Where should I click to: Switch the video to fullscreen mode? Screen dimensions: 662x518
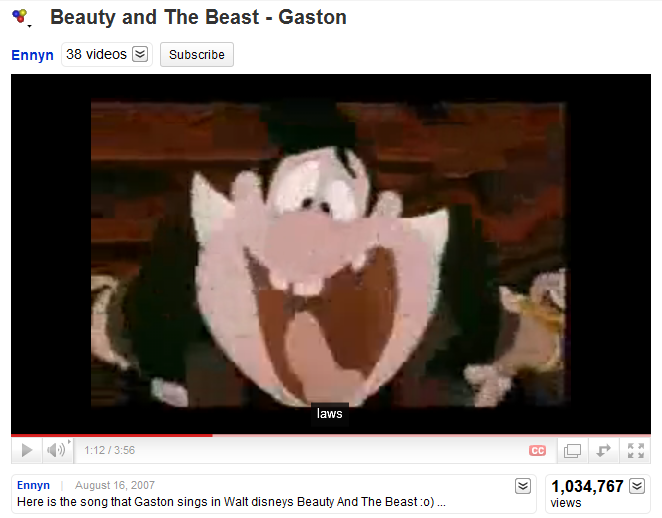[x=635, y=450]
